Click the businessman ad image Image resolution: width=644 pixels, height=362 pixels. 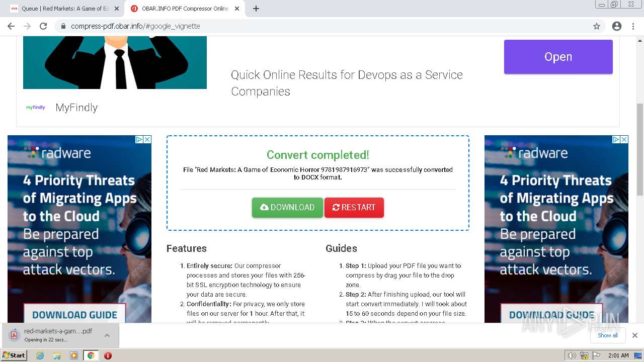[x=115, y=62]
